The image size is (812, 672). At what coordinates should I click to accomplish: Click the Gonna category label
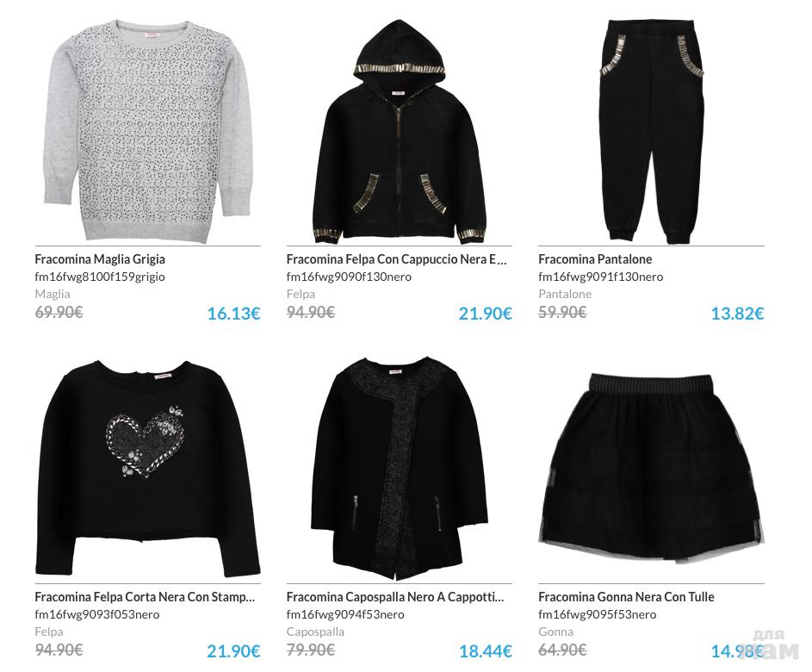(x=555, y=632)
